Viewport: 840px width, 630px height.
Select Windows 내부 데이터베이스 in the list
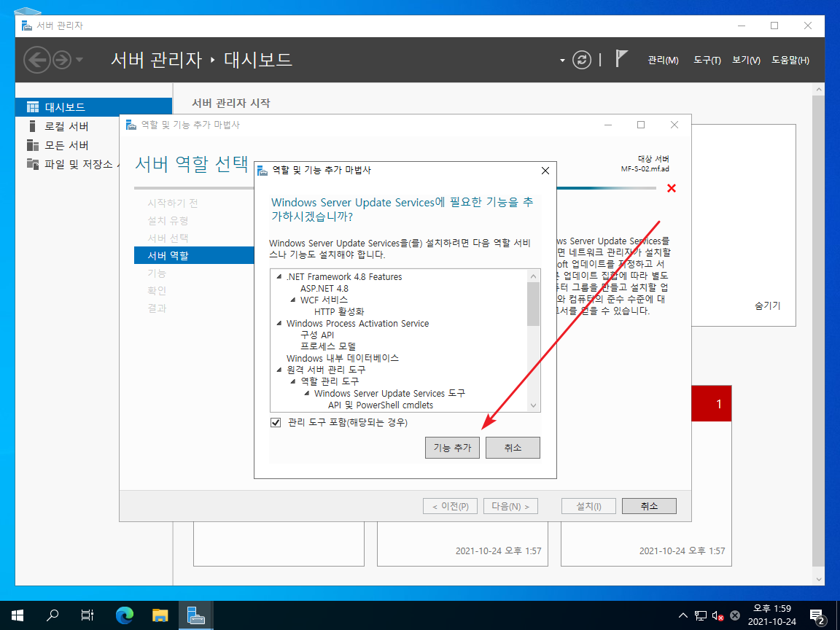pos(343,359)
